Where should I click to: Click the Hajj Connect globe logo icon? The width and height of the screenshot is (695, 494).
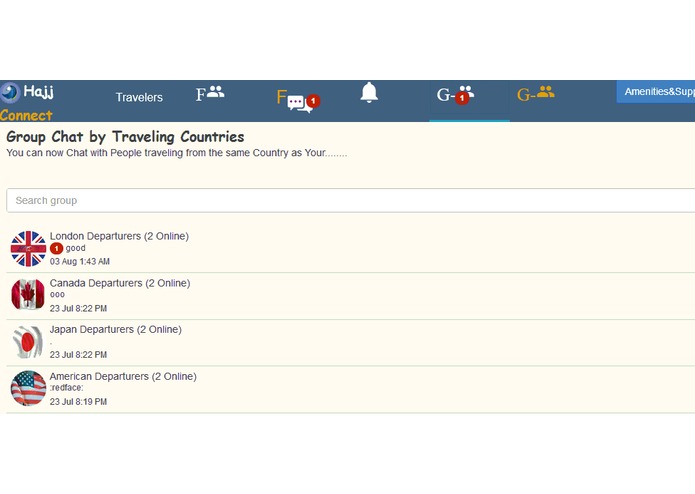[x=10, y=92]
